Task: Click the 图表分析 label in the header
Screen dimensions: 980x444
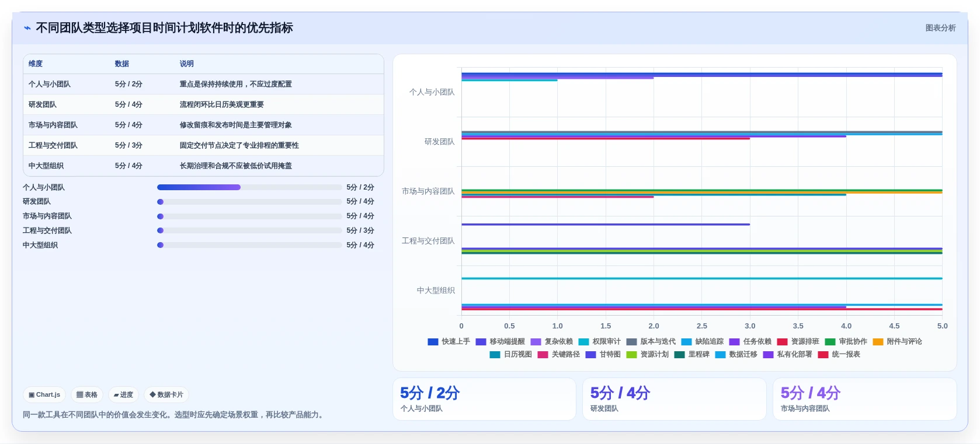Action: (x=940, y=28)
